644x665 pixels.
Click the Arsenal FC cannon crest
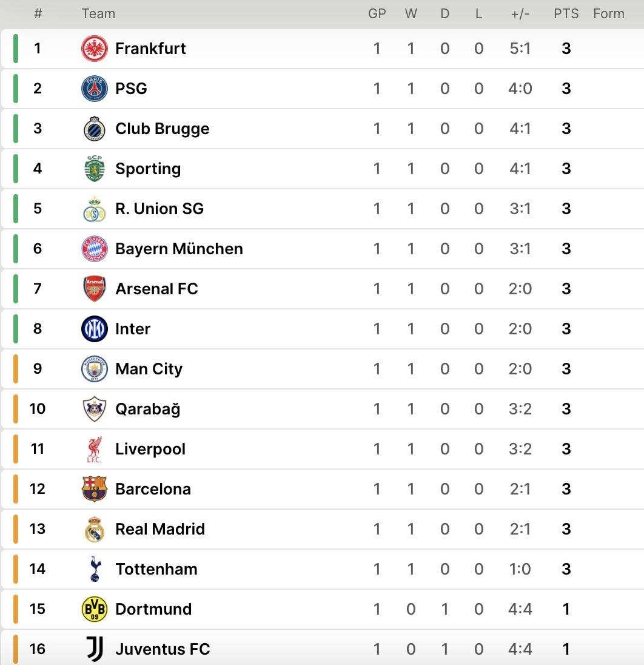(x=94, y=289)
